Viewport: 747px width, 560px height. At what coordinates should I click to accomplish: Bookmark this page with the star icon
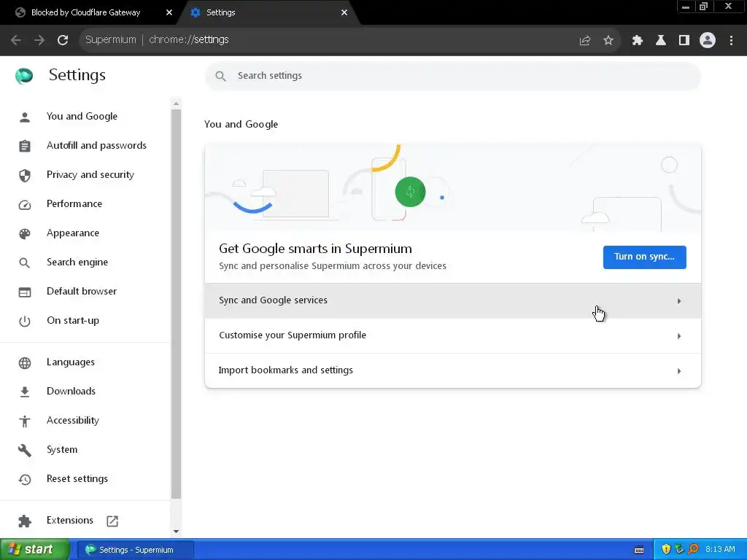pos(608,41)
